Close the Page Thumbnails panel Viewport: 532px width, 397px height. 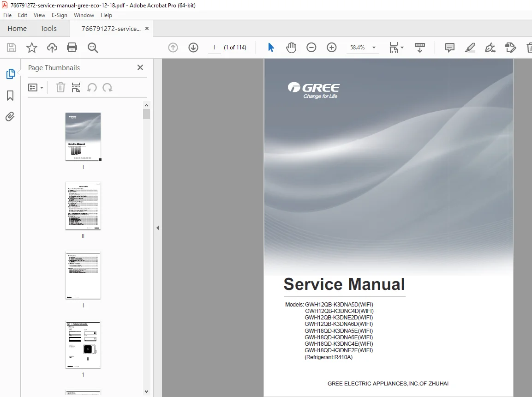140,67
